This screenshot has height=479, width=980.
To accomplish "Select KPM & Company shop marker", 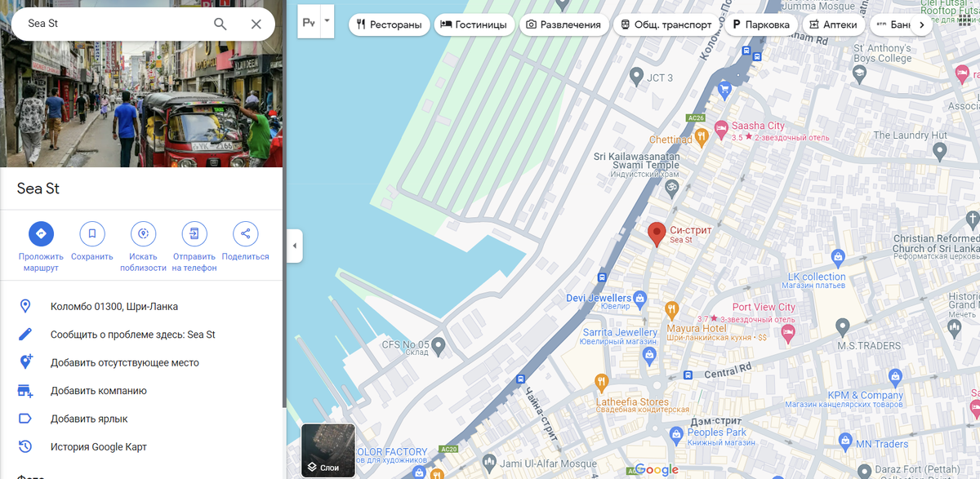I will coord(894,377).
